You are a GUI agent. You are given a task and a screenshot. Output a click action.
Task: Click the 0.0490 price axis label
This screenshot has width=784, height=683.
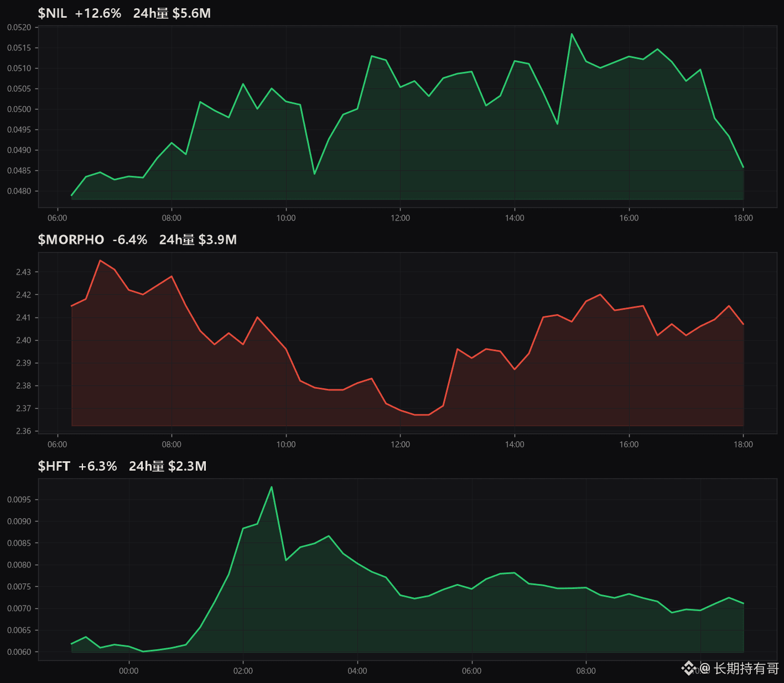click(19, 150)
